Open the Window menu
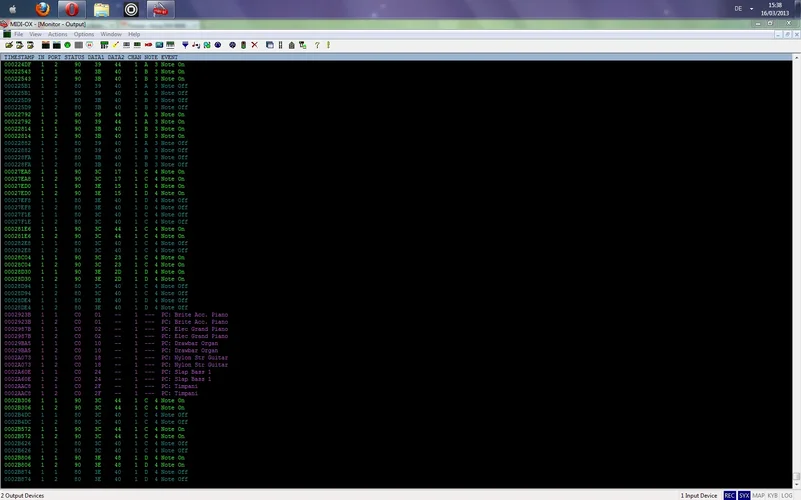 (x=111, y=34)
